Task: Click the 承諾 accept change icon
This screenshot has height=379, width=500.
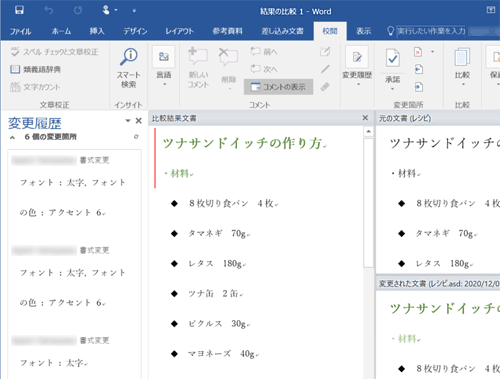Action: (x=393, y=58)
